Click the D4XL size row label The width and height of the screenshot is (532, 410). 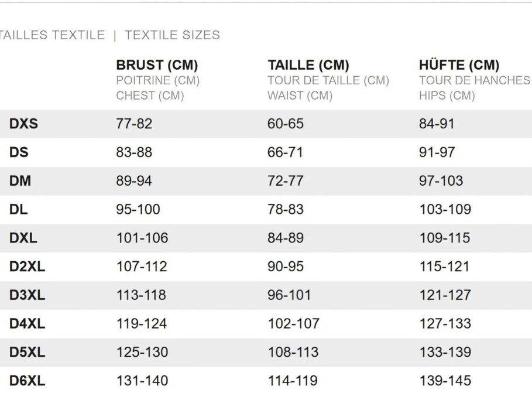(27, 323)
